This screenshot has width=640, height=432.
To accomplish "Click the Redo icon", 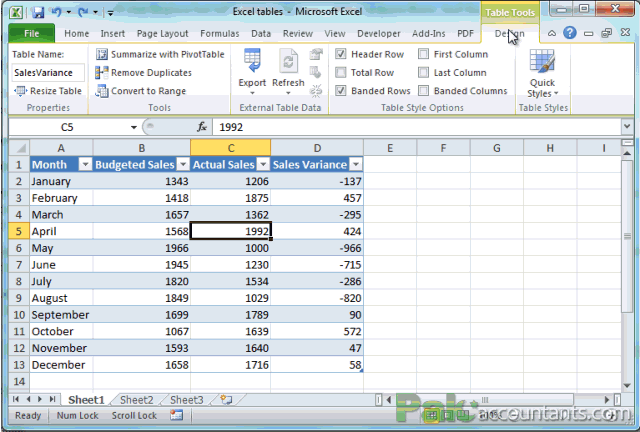I will (x=84, y=12).
